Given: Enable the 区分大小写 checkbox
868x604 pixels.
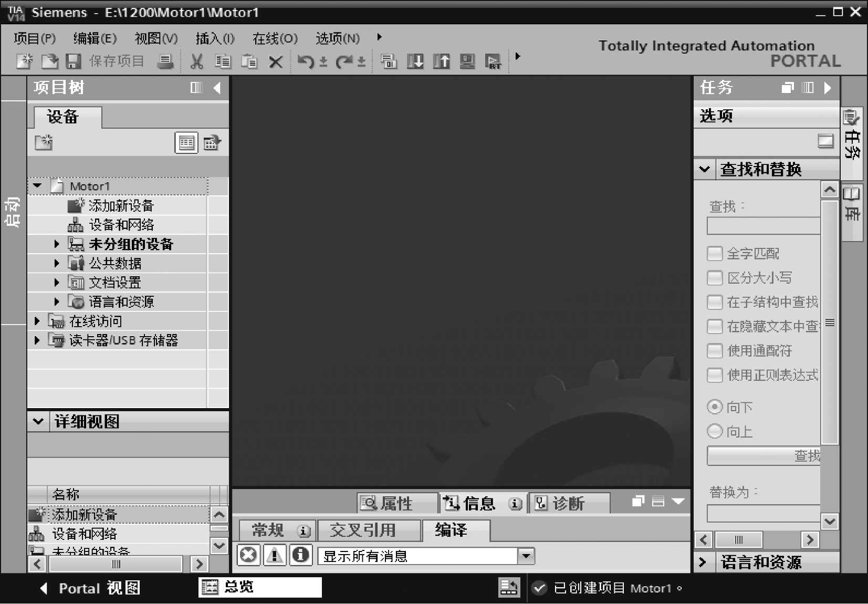Looking at the screenshot, I should 715,278.
